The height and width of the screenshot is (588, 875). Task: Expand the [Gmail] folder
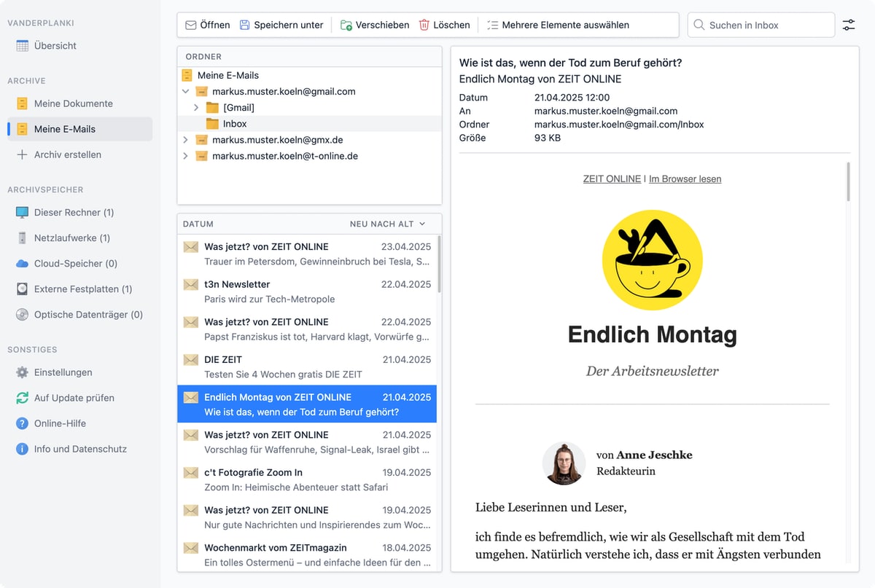coord(196,108)
